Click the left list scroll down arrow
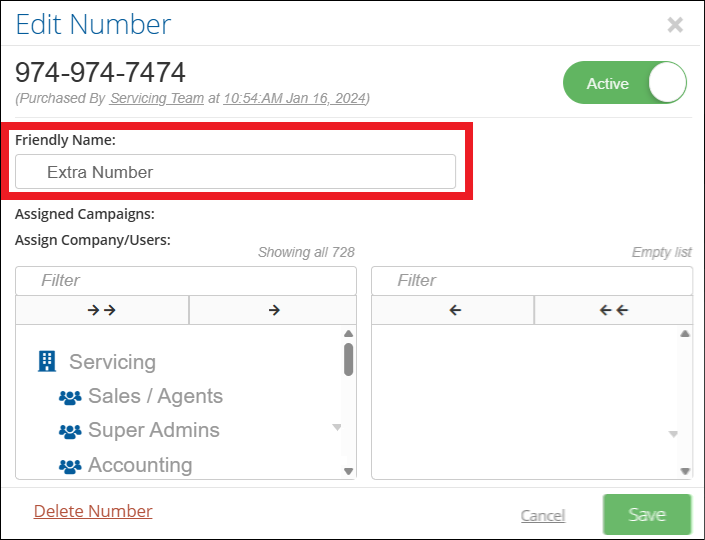The image size is (705, 540). 348,471
